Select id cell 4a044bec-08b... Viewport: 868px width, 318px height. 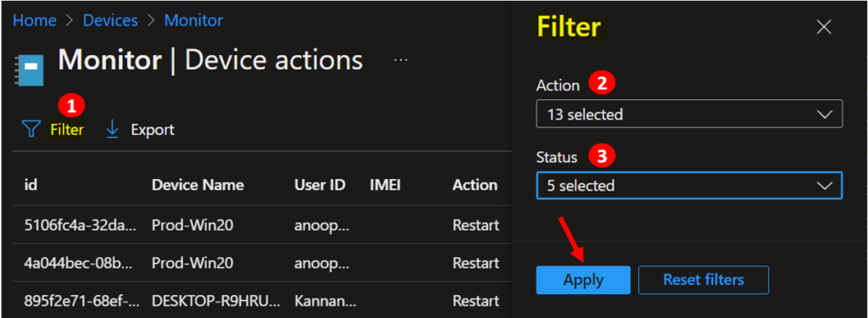[x=79, y=263]
